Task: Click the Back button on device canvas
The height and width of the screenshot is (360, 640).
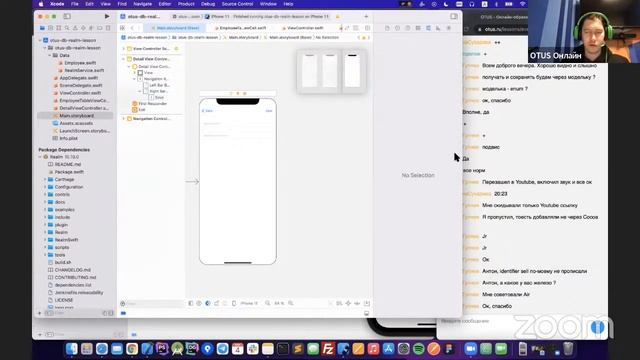Action: [x=208, y=111]
